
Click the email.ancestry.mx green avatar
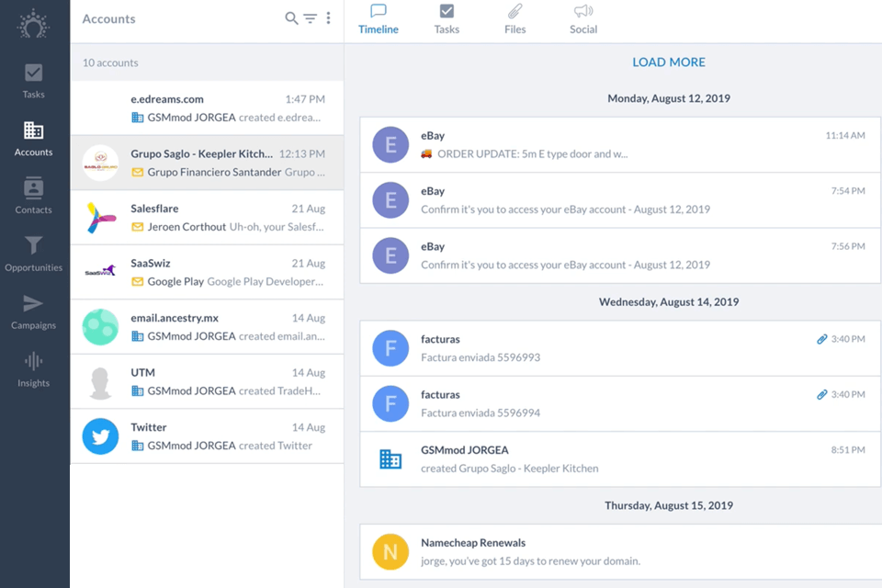coord(100,326)
